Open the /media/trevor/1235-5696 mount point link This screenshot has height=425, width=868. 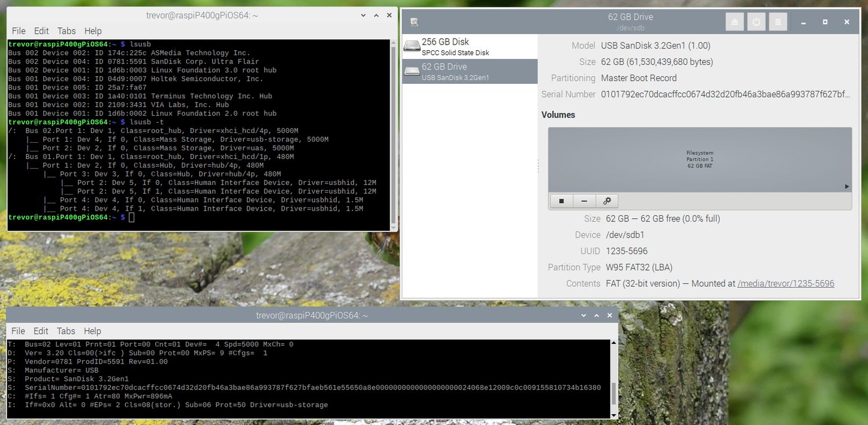click(786, 283)
